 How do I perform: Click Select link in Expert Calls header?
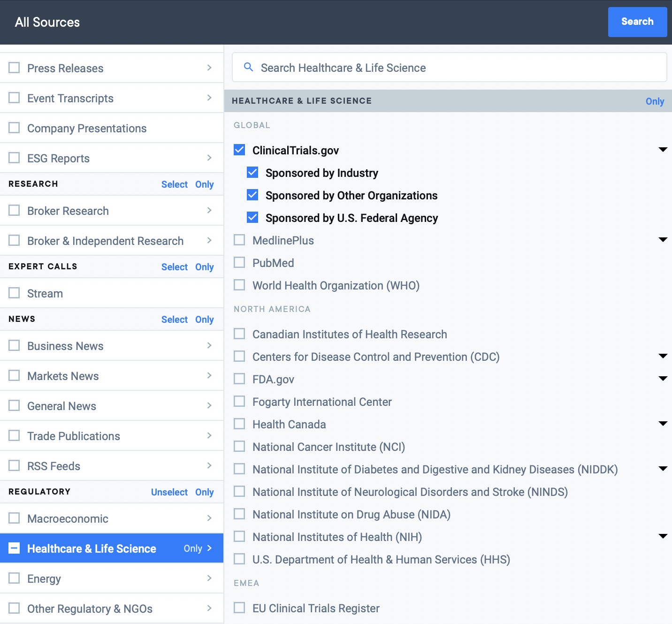tap(175, 267)
